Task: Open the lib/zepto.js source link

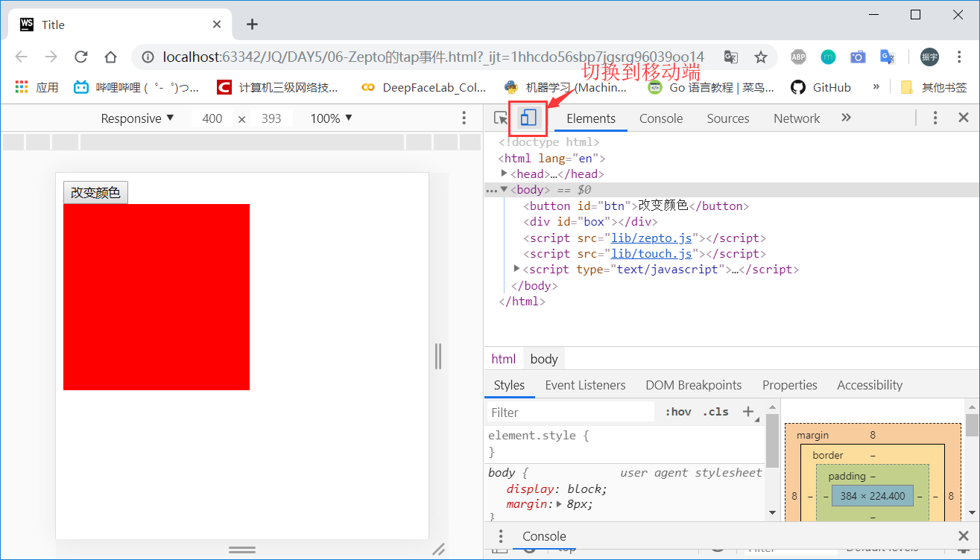Action: click(651, 238)
